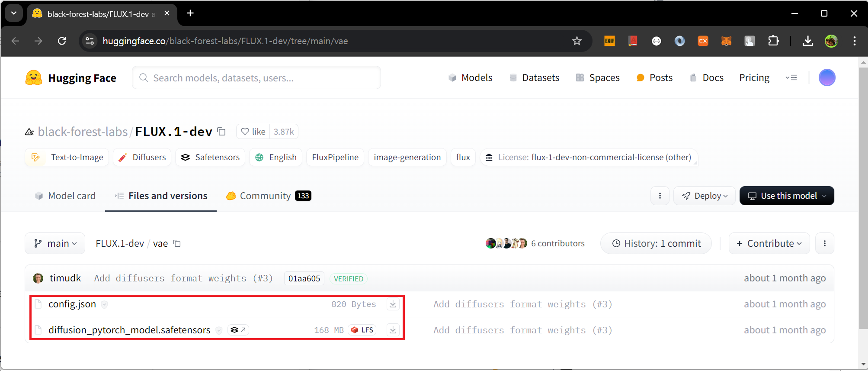
Task: Click the flux-1-dev-non-commercial-license tag
Action: (589, 157)
